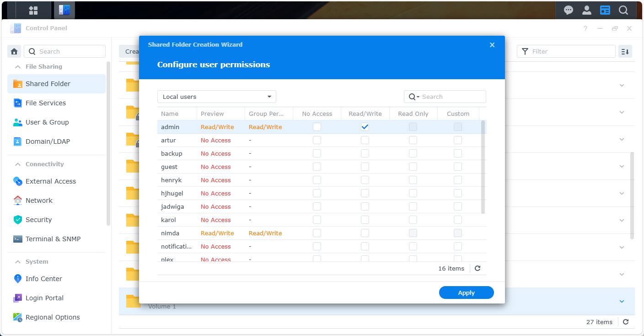
Task: Click the global search magnifier icon
Action: (x=623, y=10)
